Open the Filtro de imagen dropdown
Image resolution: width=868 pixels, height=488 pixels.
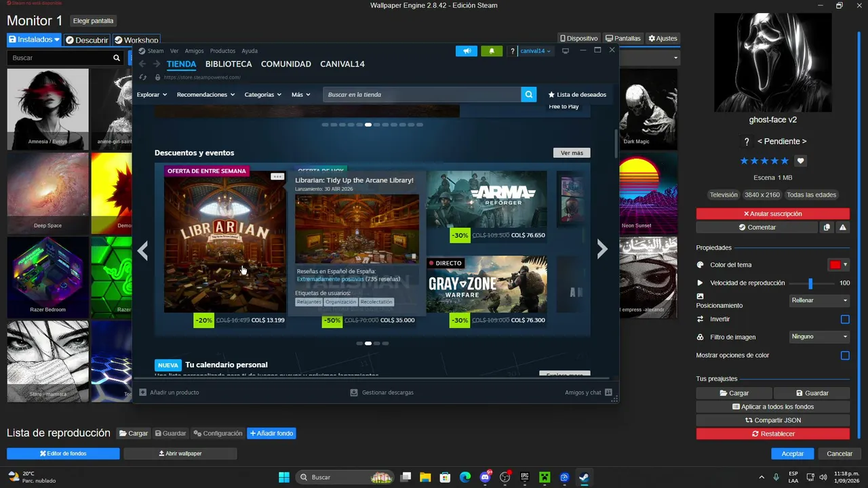point(820,337)
